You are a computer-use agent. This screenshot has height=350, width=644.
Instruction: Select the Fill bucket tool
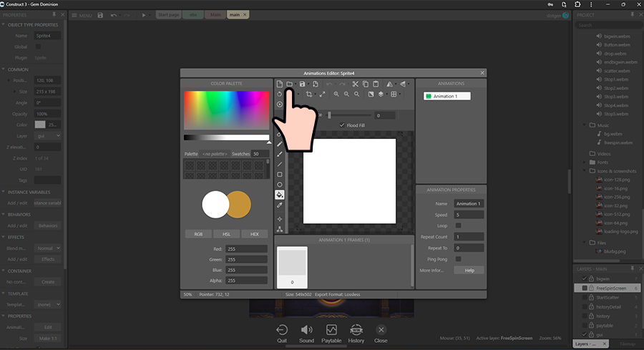[x=280, y=195]
